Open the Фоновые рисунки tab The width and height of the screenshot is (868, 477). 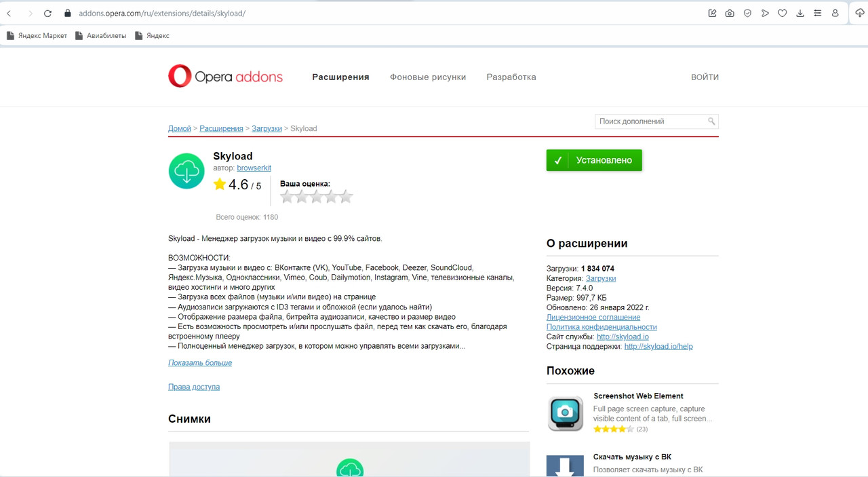(428, 77)
